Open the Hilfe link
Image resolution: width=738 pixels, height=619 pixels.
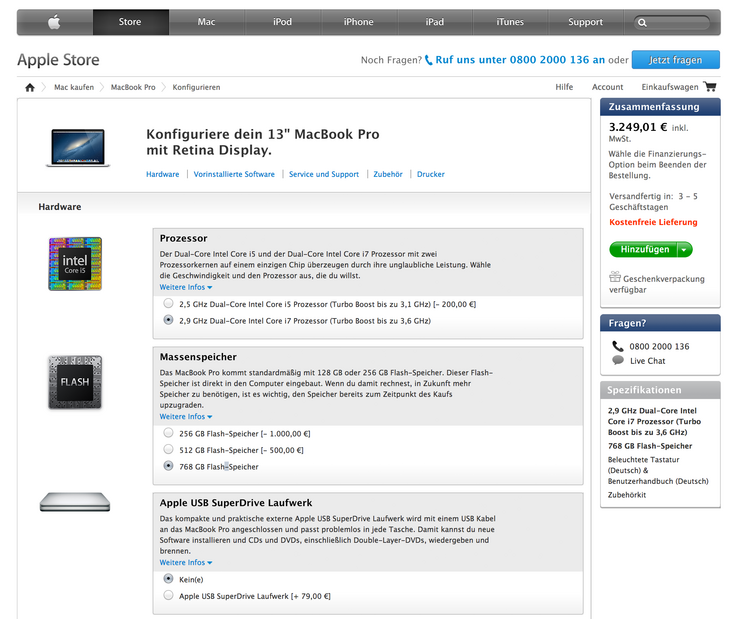point(564,87)
